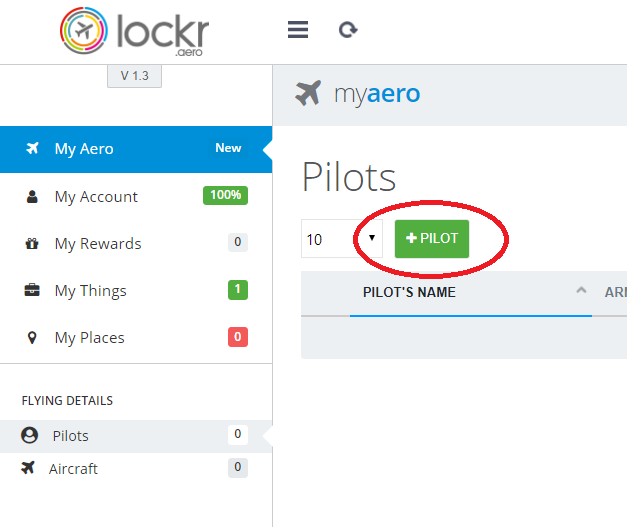Image resolution: width=627 pixels, height=527 pixels.
Task: Add a new pilot with +PILOT
Action: (x=432, y=239)
